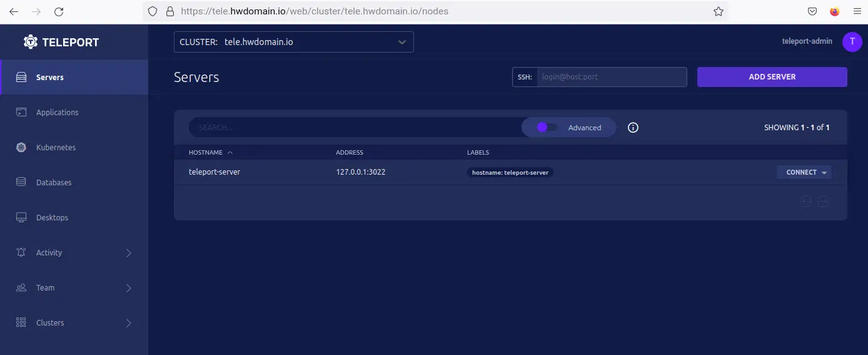Click the browser back arrow
Viewport: 868px width, 355px height.
pyautogui.click(x=14, y=11)
